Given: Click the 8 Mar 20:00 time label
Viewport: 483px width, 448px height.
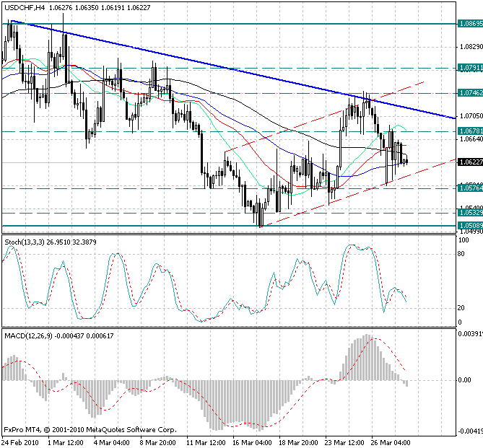Looking at the screenshot, I should [x=157, y=443].
